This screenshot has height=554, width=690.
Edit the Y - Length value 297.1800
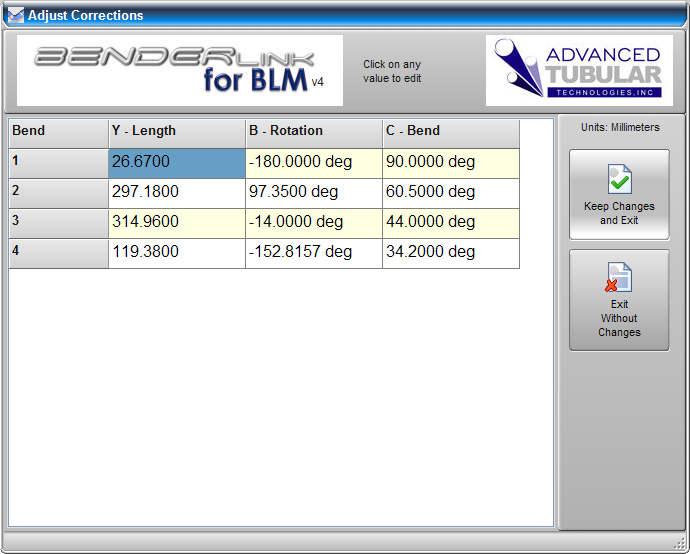pos(176,192)
